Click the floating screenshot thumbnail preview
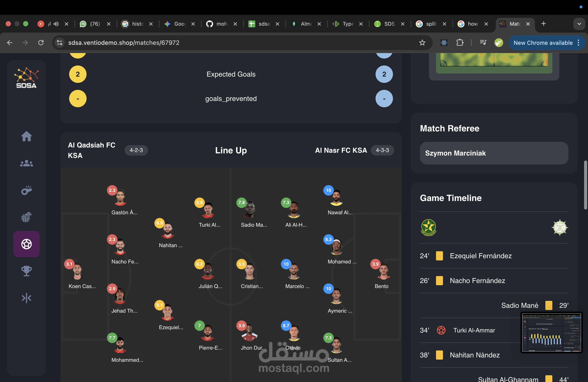Image resolution: width=588 pixels, height=382 pixels. [x=551, y=332]
